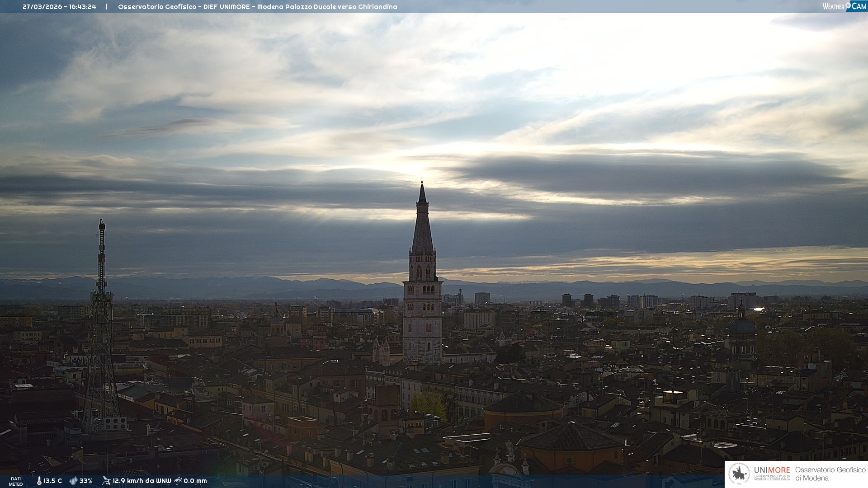Click the UNIMORE horseman seal logo
Screen dimensions: 868x488
point(739,474)
